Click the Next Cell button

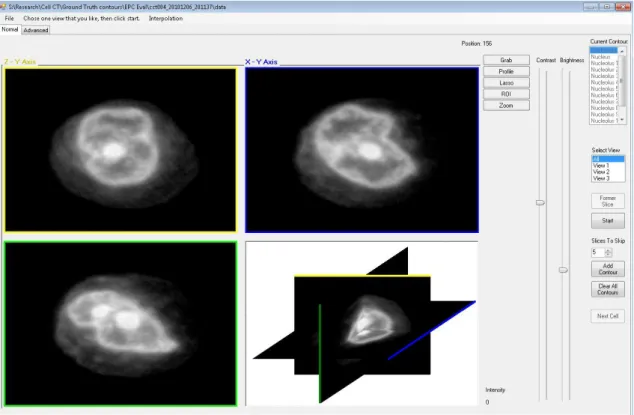tap(607, 316)
